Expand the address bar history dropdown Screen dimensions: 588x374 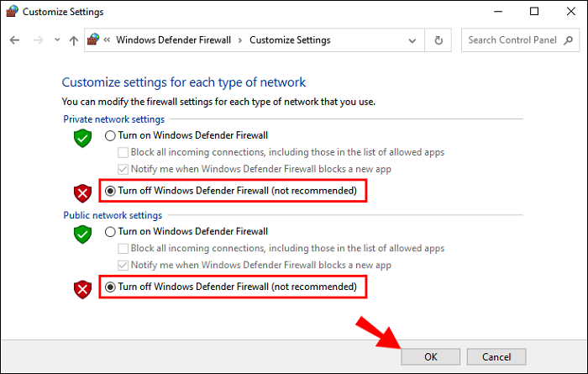[x=412, y=40]
